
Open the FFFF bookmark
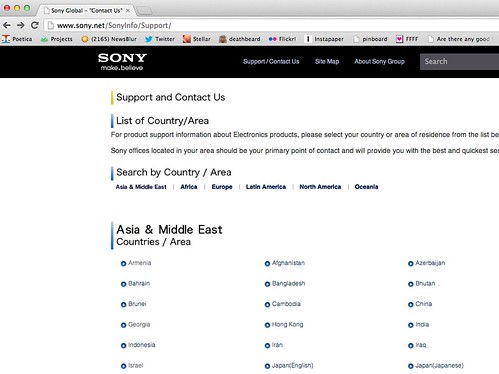click(x=407, y=39)
